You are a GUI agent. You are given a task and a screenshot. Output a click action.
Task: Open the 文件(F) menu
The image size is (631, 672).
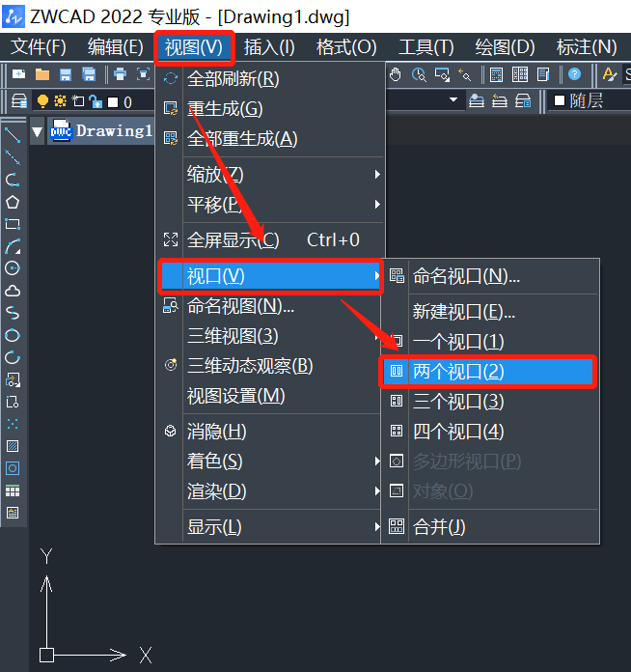click(x=39, y=46)
